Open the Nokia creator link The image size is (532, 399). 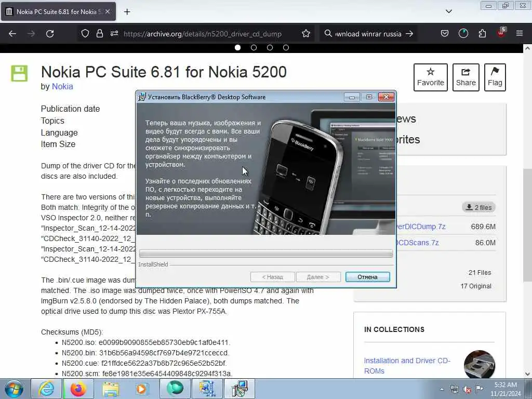[62, 87]
